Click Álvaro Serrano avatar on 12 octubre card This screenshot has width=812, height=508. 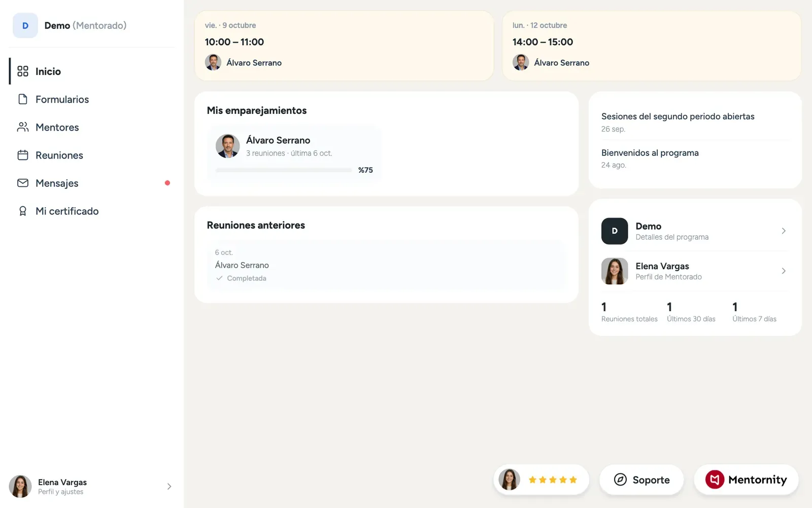point(521,62)
